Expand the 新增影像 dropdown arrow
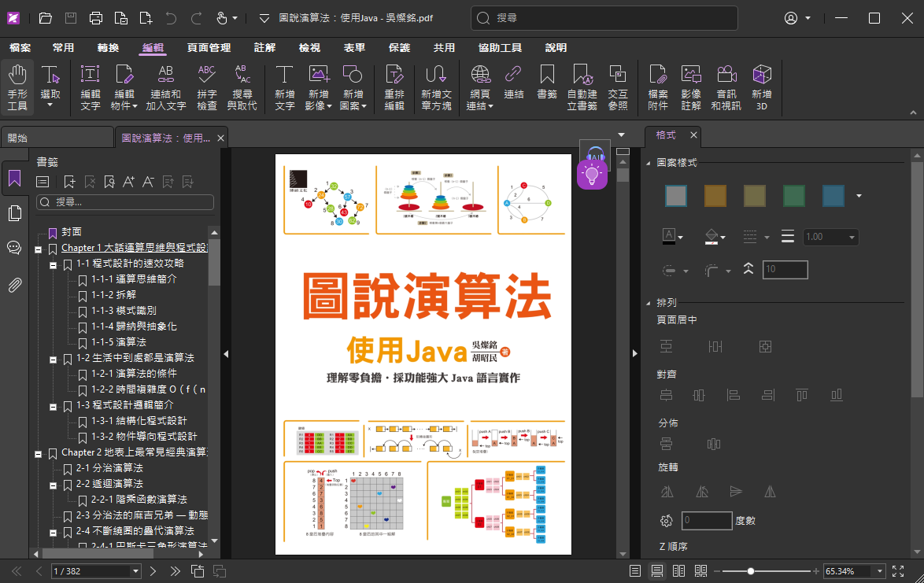924x583 pixels. tap(329, 106)
